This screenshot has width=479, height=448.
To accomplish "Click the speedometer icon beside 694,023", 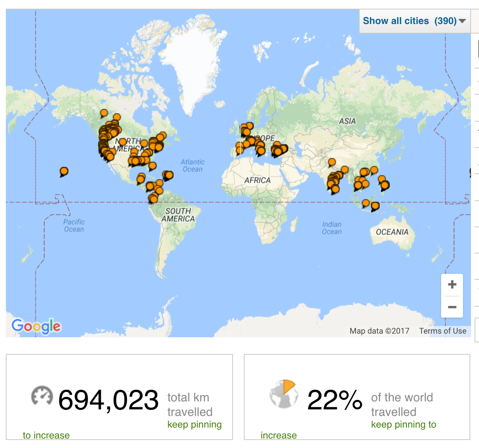I will [x=42, y=396].
